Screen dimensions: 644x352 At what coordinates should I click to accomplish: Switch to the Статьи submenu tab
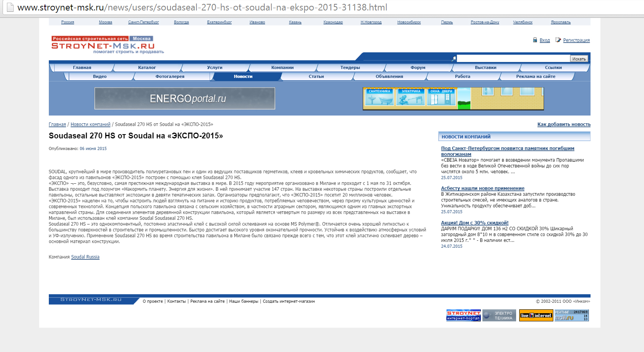click(316, 76)
